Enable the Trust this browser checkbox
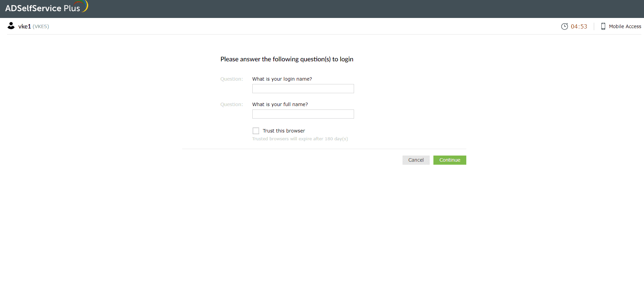 (256, 131)
